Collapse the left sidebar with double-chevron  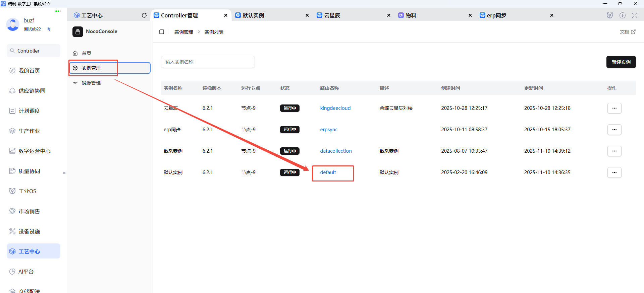(64, 173)
